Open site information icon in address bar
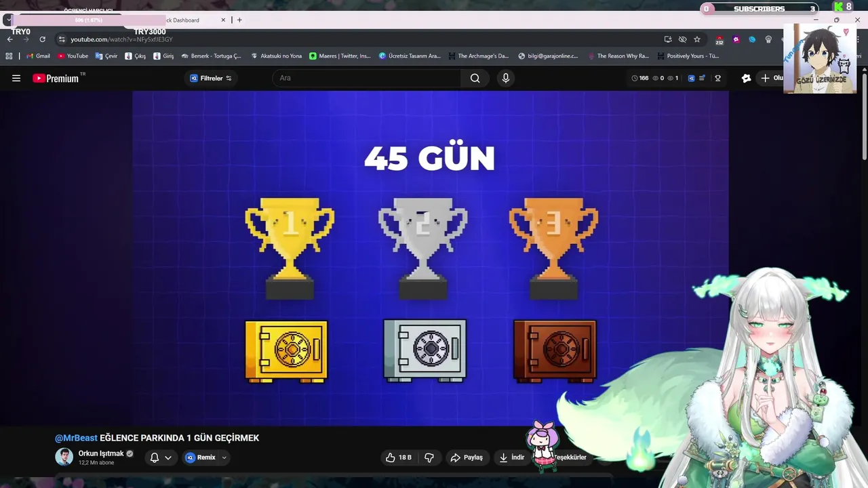The image size is (868, 488). click(x=62, y=39)
